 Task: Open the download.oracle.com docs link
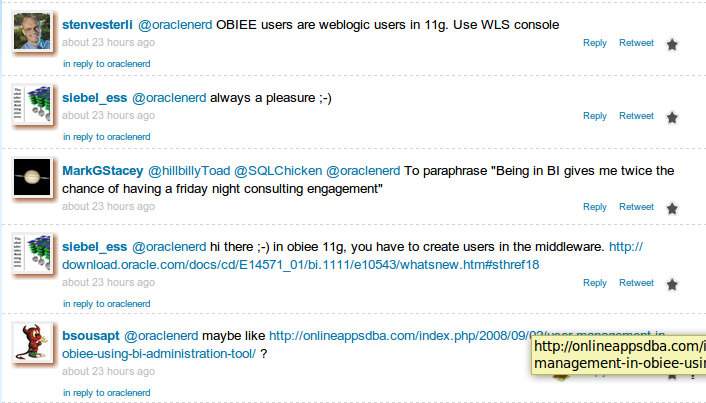pos(300,265)
